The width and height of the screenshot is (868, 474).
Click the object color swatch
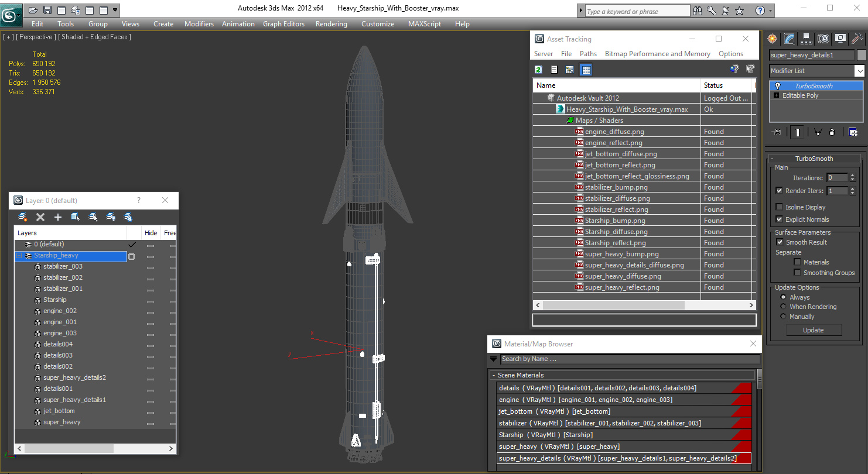click(862, 55)
